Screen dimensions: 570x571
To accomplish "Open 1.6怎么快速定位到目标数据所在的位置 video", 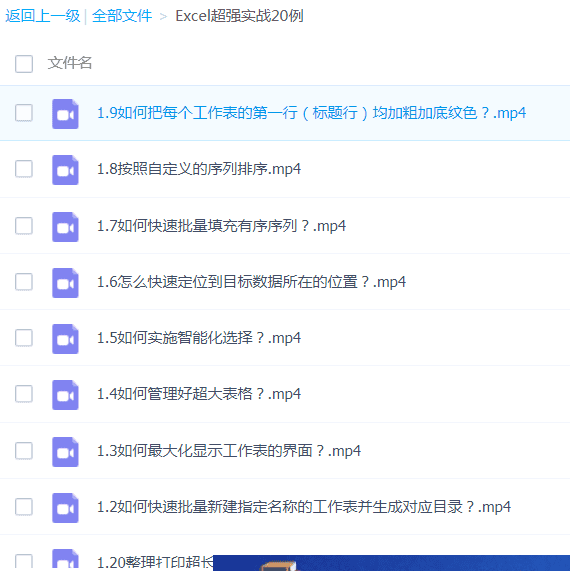I will [251, 282].
